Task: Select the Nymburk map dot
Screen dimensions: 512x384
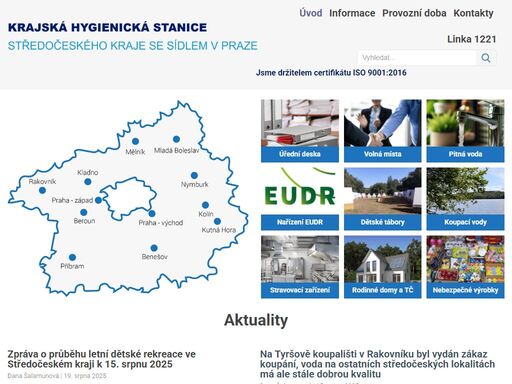Action: (x=194, y=175)
